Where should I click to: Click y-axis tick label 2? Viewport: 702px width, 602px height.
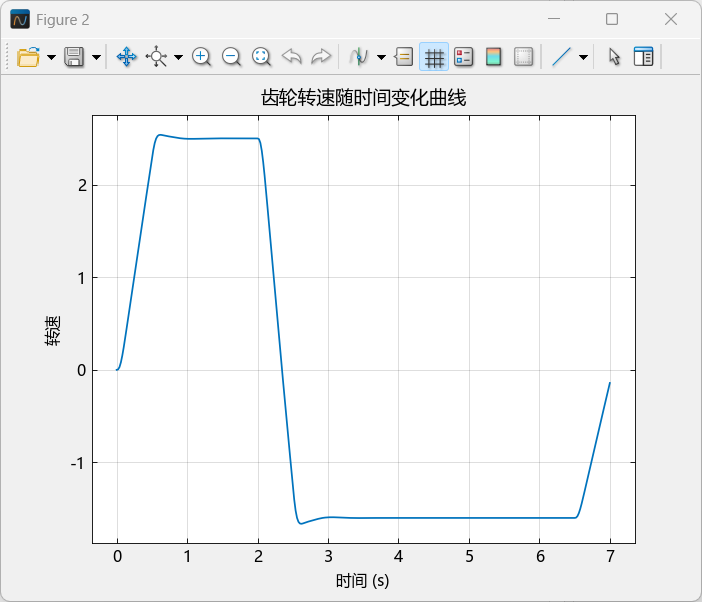coord(82,185)
